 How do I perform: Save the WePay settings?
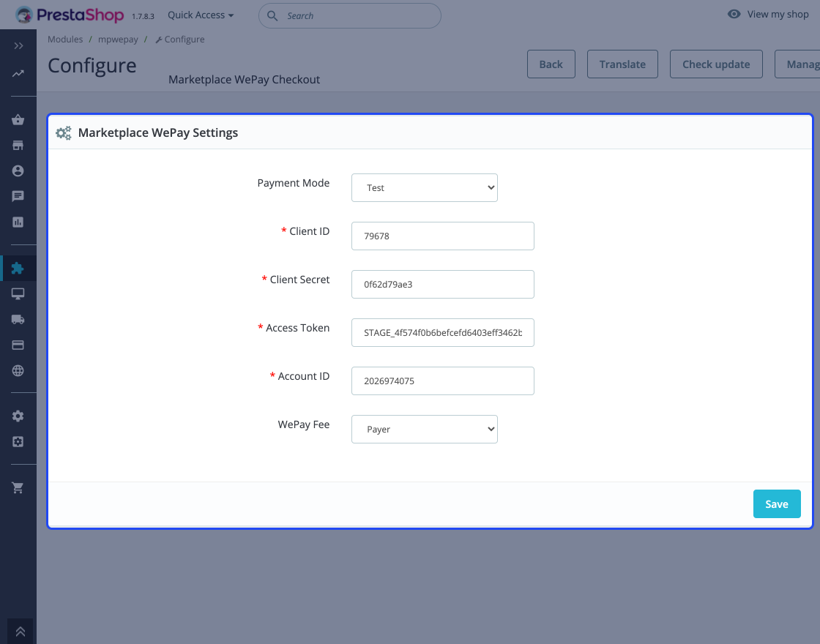click(777, 504)
